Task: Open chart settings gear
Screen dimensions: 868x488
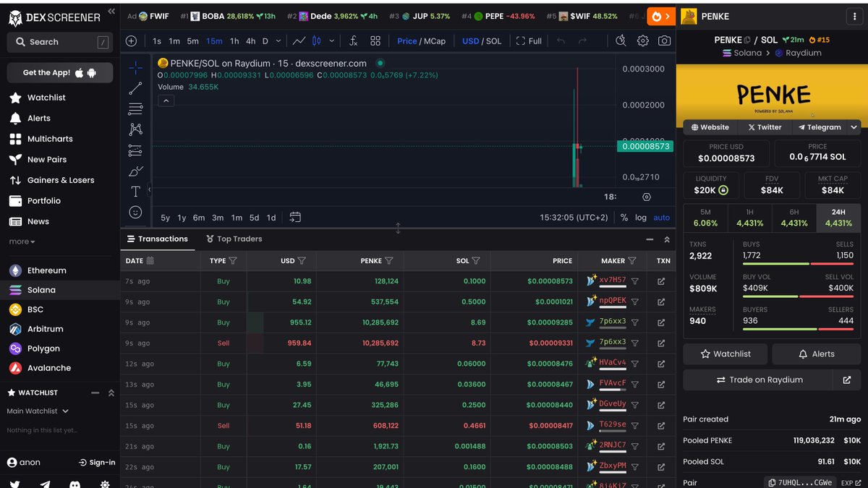Action: click(642, 41)
